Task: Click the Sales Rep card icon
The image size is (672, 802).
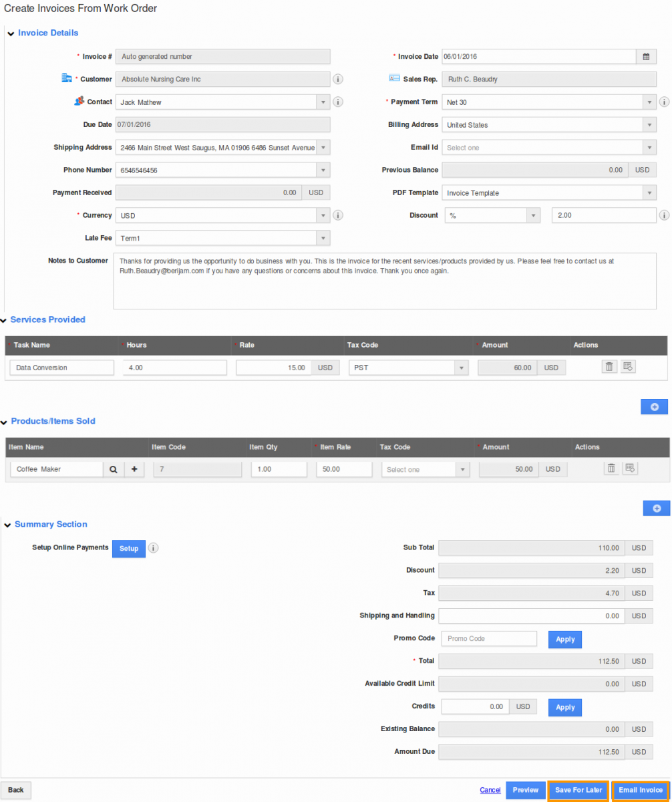Action: [x=394, y=78]
